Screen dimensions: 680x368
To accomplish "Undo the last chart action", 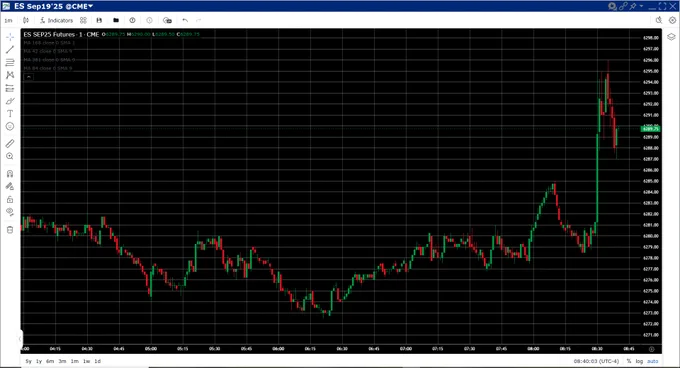I will [x=185, y=20].
